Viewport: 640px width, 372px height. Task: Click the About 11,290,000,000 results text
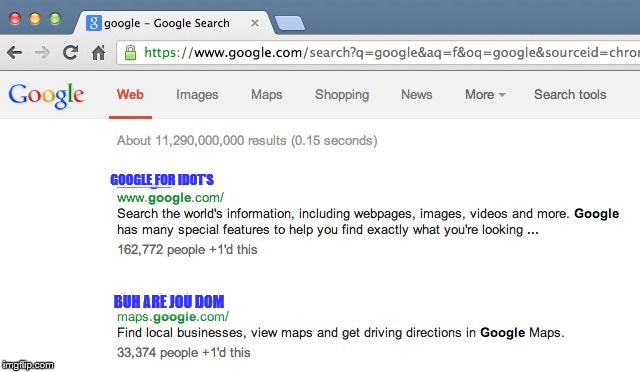point(247,140)
